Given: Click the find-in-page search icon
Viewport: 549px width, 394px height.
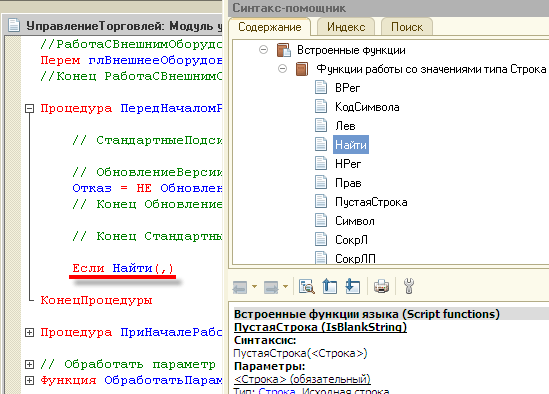Looking at the screenshot, I should point(307,286).
